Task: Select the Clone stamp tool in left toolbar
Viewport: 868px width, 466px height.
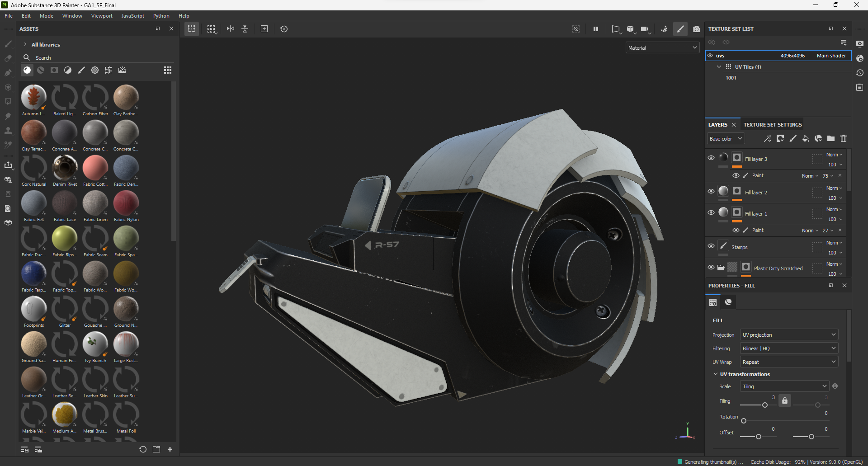Action: coord(8,131)
